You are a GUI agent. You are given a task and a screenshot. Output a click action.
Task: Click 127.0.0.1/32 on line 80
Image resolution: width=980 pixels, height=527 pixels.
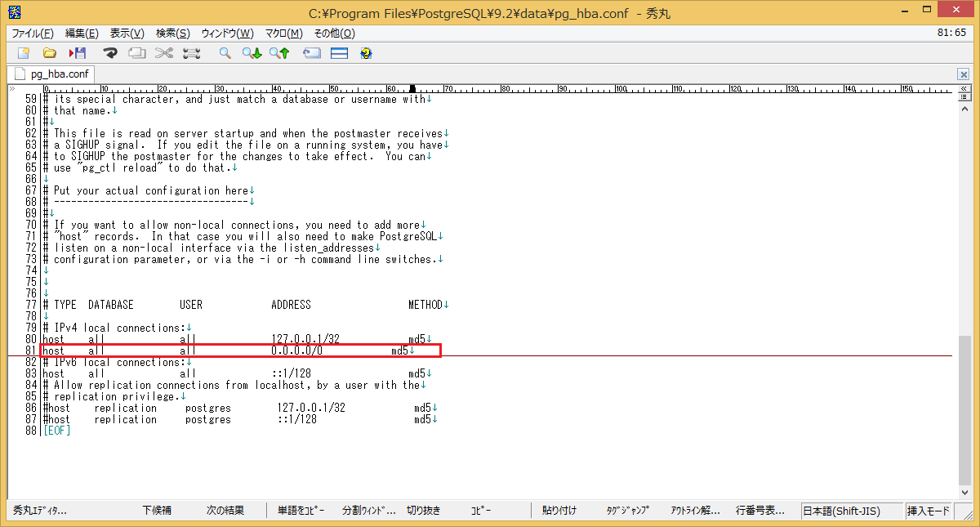click(305, 339)
